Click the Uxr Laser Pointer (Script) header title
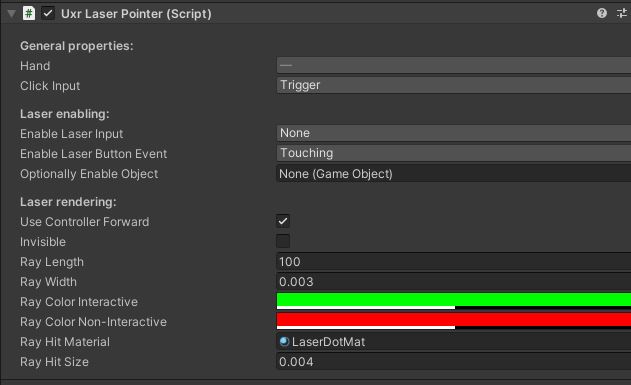 (x=136, y=14)
